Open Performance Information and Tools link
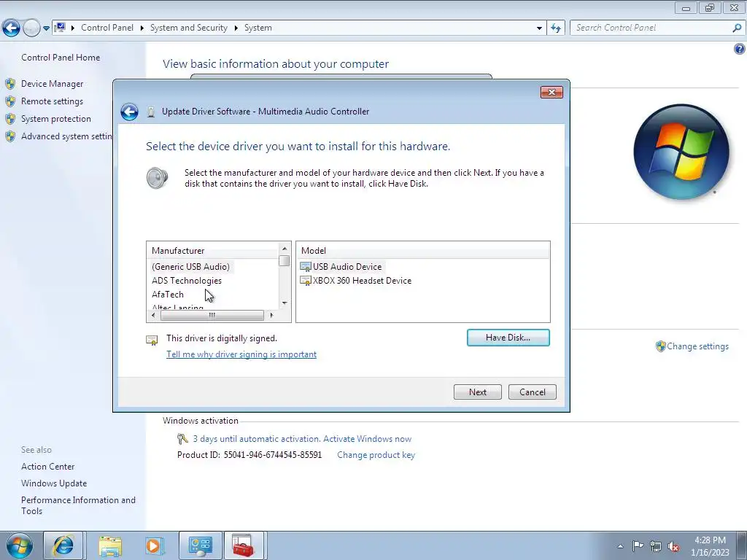Image resolution: width=747 pixels, height=560 pixels. pos(78,505)
